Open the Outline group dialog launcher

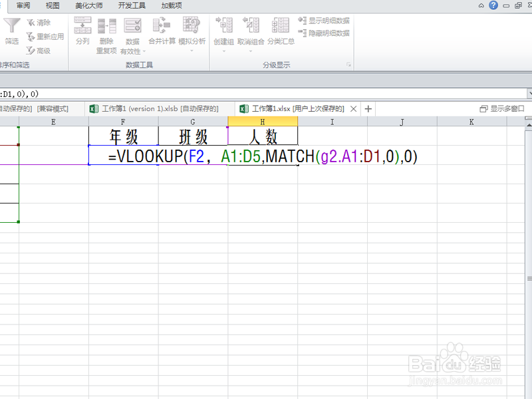tap(348, 65)
